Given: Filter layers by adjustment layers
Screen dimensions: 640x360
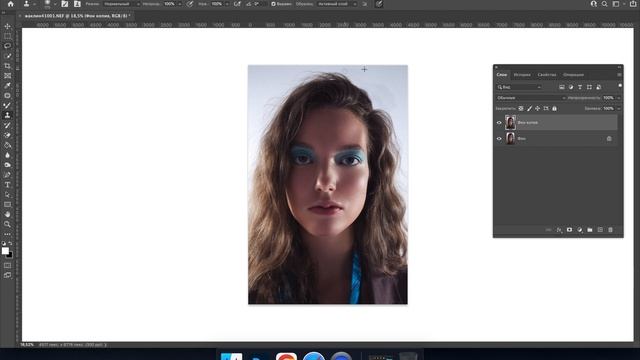Looking at the screenshot, I should tap(571, 87).
